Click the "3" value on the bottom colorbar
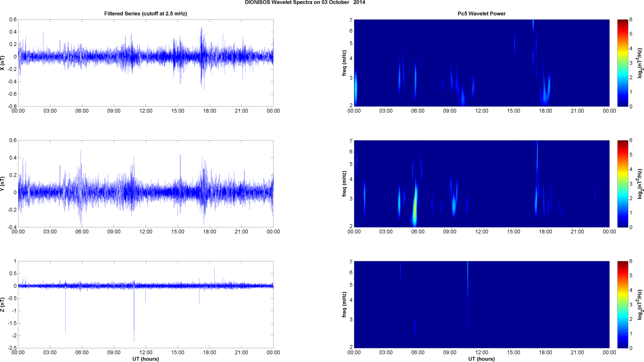The image size is (644, 362). (x=631, y=305)
